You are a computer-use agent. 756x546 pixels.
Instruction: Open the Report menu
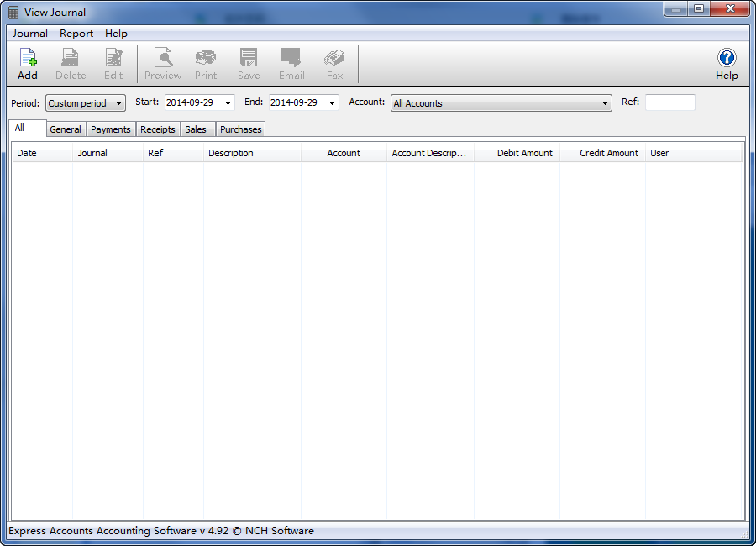point(76,34)
